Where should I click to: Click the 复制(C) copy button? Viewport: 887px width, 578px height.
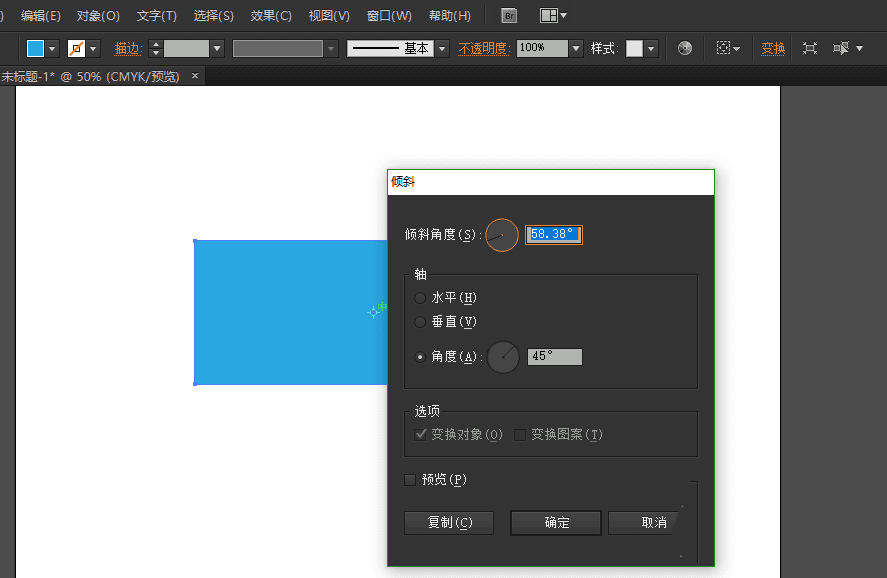449,523
